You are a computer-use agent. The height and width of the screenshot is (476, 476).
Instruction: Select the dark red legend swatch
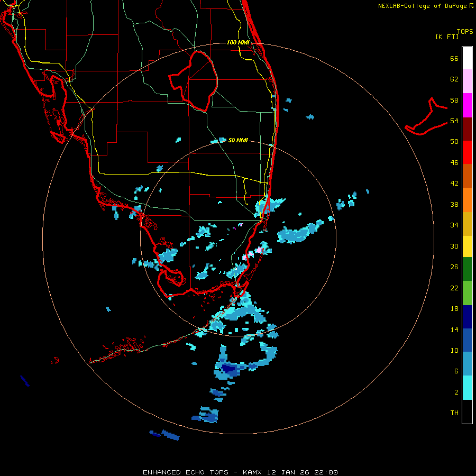pyautogui.click(x=467, y=129)
